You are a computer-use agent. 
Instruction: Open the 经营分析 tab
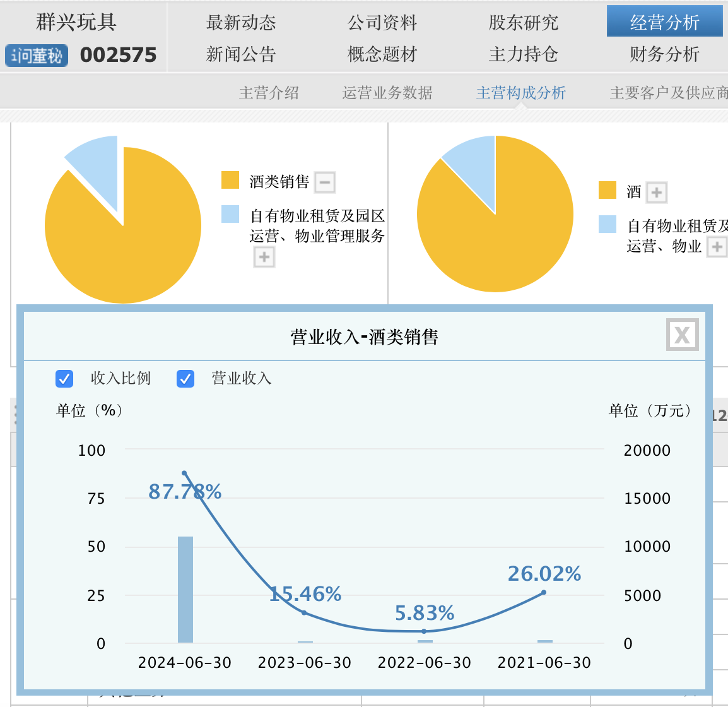tap(664, 23)
